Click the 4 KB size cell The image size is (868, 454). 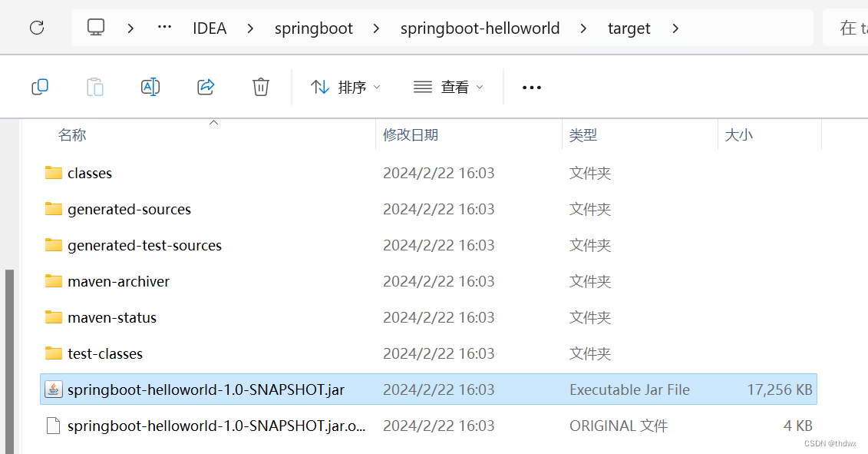click(797, 426)
